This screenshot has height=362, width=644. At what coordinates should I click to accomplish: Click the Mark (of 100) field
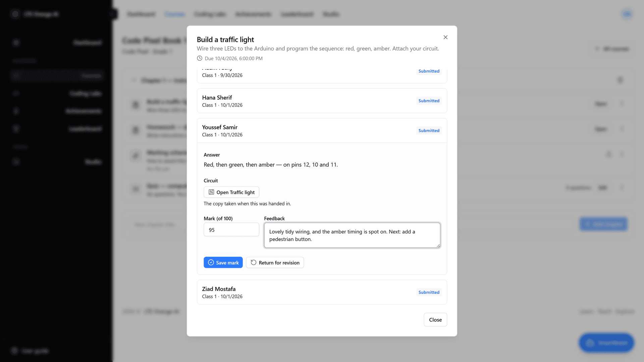[x=231, y=230]
